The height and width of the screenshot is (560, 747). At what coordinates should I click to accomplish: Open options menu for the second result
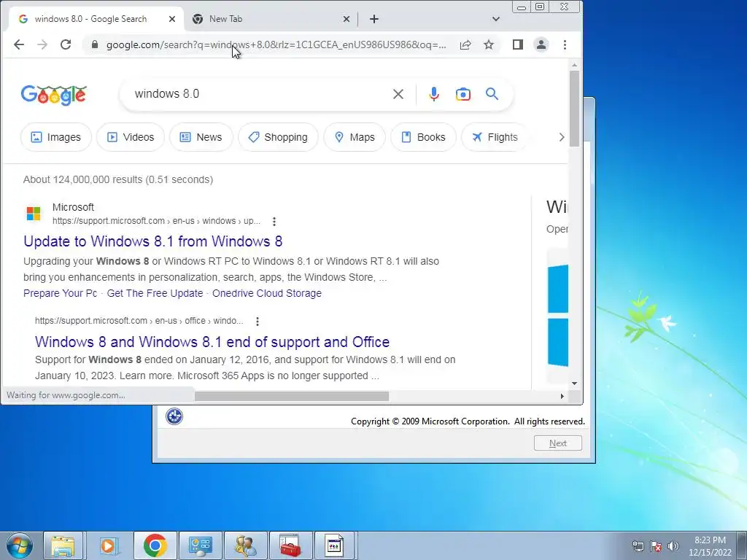pos(258,322)
